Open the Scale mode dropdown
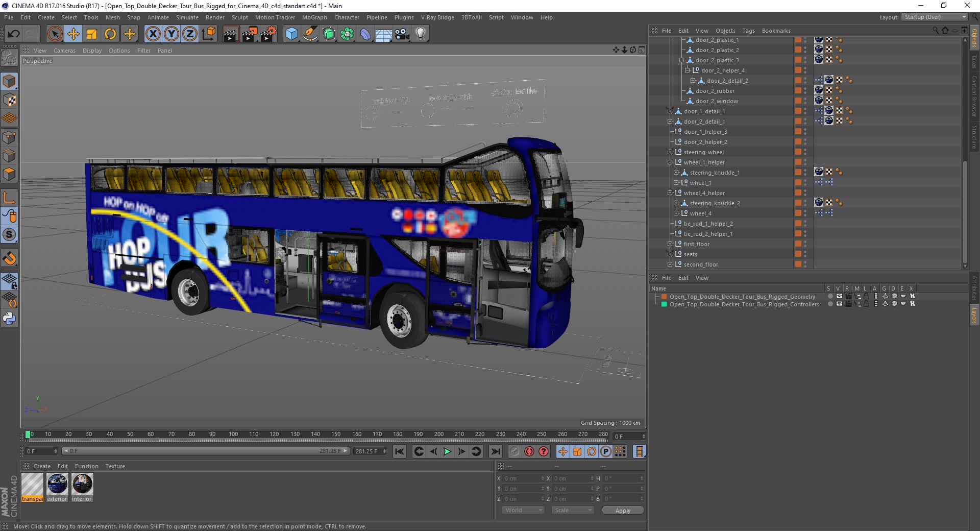980x531 pixels. (572, 510)
